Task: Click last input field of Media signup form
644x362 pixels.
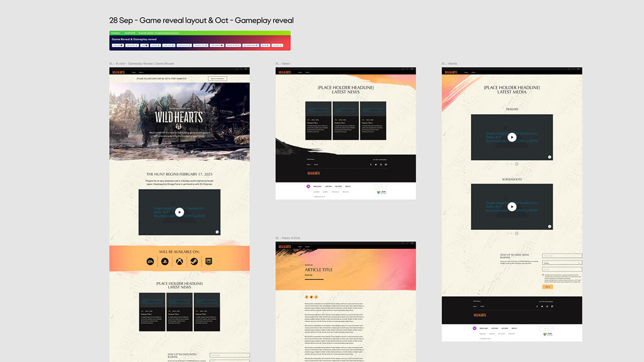Action: click(x=562, y=269)
